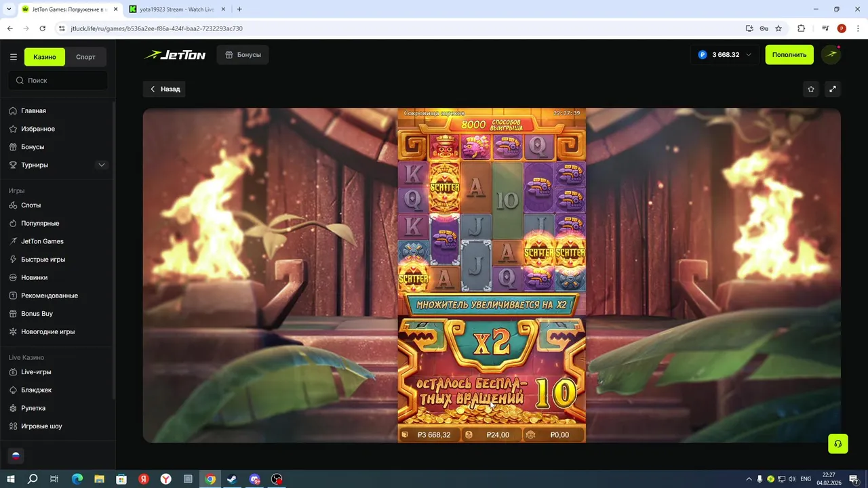Bookmark this page with the star
Image resolution: width=868 pixels, height=488 pixels.
(x=778, y=28)
